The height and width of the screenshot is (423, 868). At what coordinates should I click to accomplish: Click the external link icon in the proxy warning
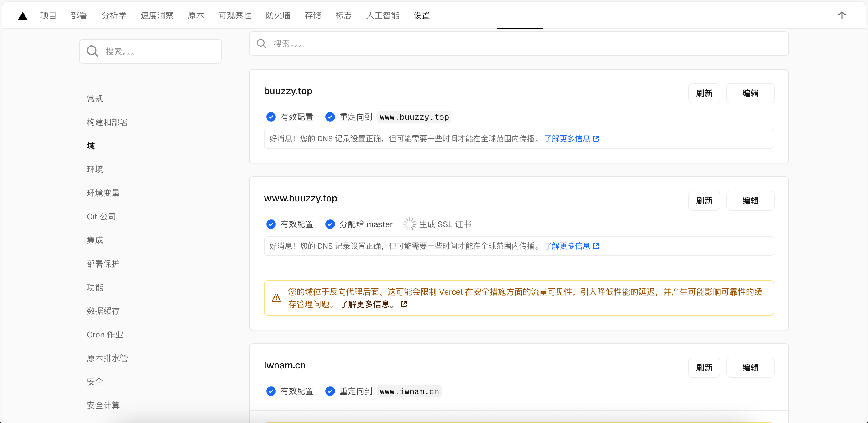(404, 304)
